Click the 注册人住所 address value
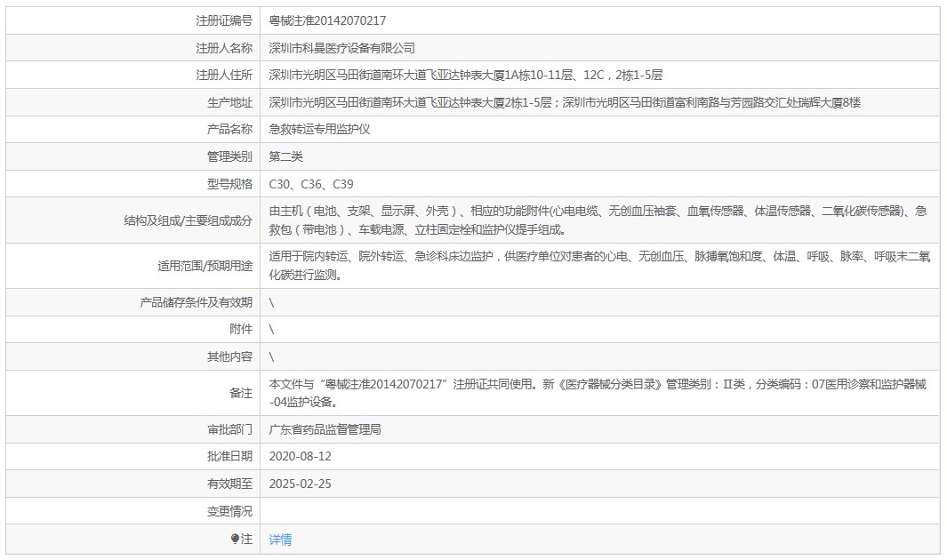The height and width of the screenshot is (560, 947). tap(466, 75)
